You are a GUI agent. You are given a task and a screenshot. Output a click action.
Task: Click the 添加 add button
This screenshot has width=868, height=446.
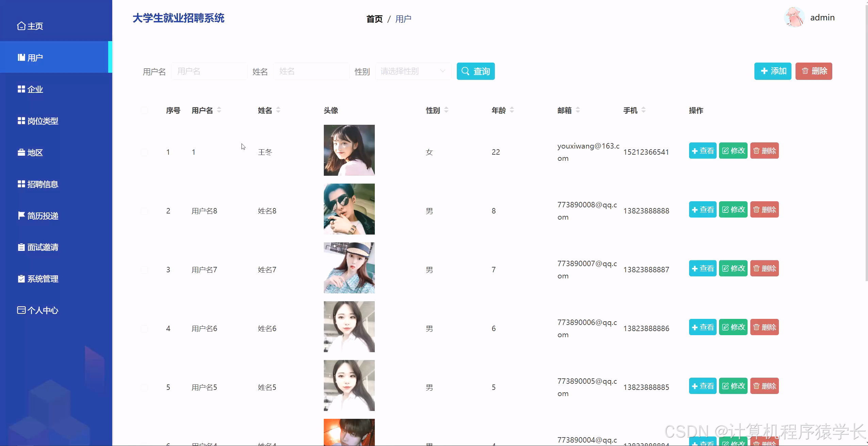coord(772,71)
